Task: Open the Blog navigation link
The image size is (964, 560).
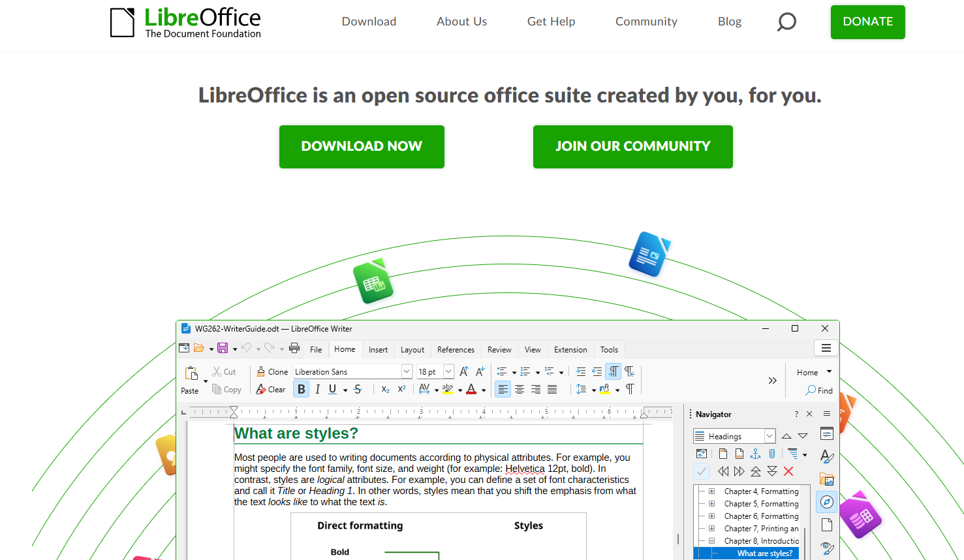Action: coord(730,22)
